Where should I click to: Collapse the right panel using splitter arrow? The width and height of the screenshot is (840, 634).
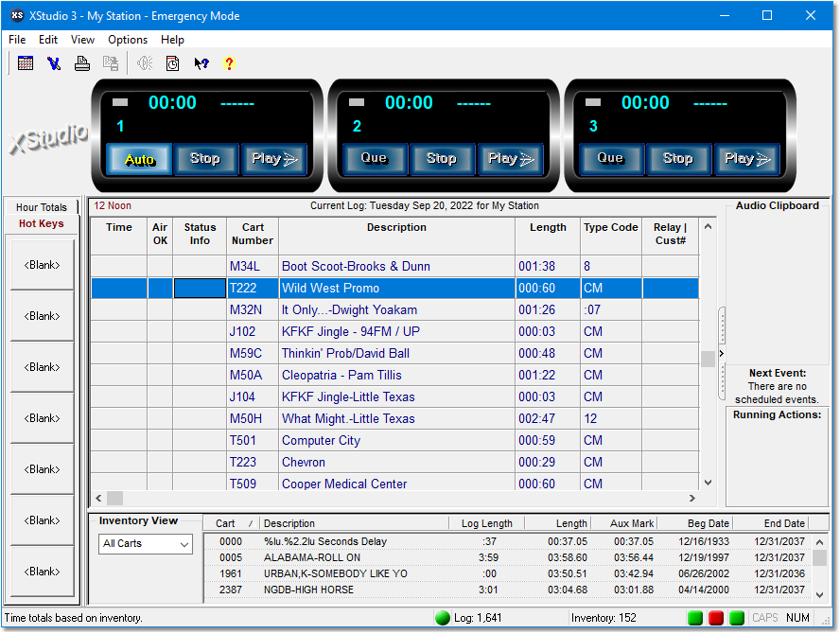(722, 353)
